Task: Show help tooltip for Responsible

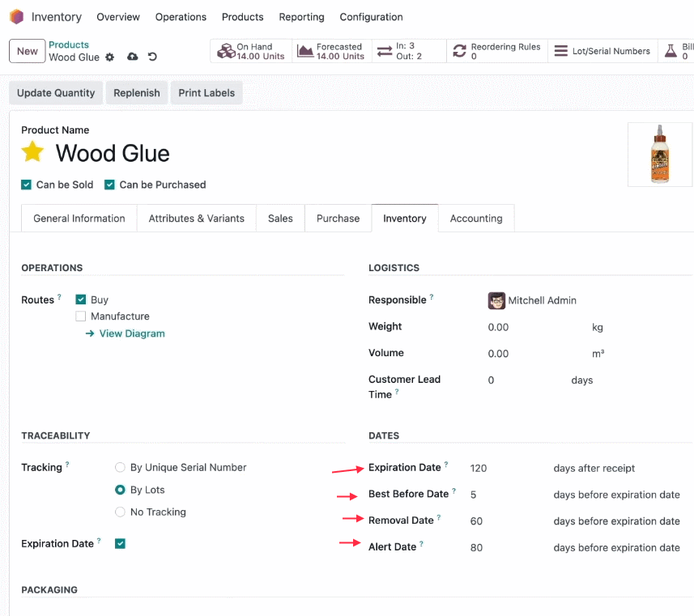Action: (432, 297)
